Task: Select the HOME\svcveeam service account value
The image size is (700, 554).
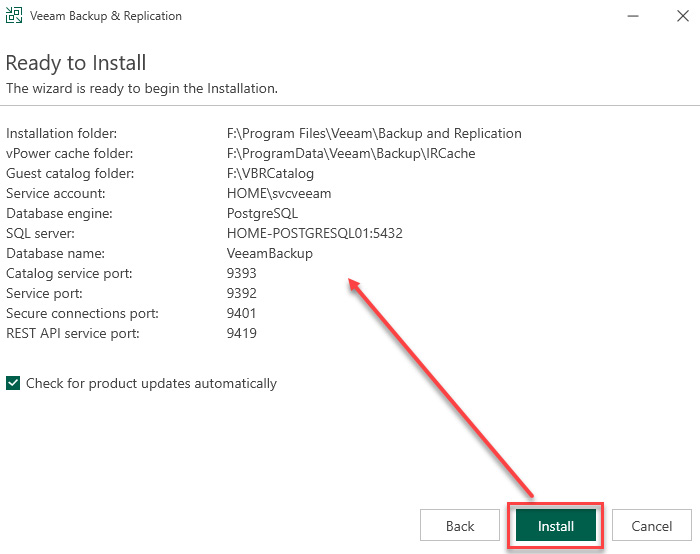Action: (279, 193)
